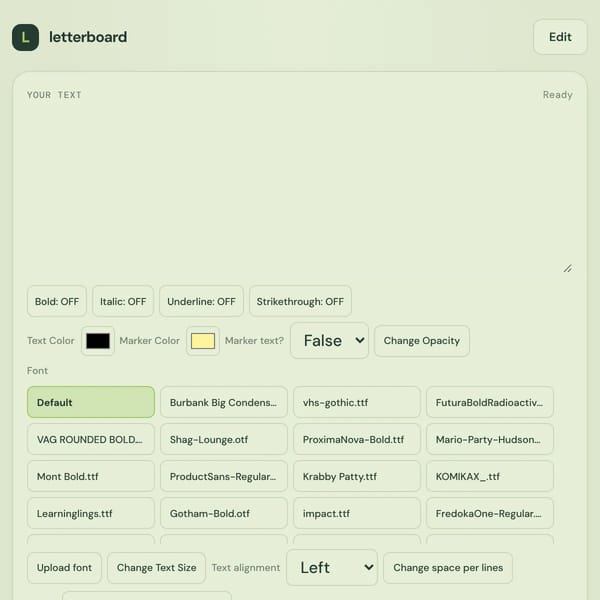Select FredokaOne-Regular font
600x600 pixels.
tap(490, 514)
